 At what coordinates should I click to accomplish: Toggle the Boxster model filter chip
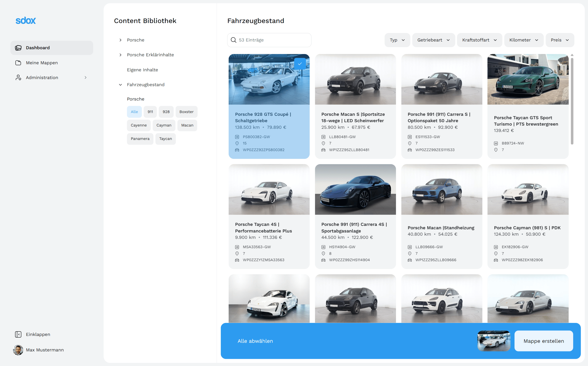pos(186,112)
